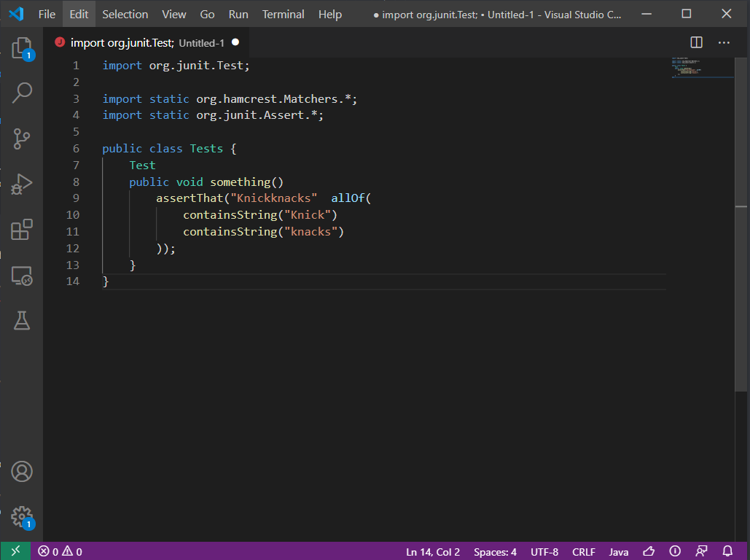
Task: Open the Explorer view
Action: coord(22,48)
